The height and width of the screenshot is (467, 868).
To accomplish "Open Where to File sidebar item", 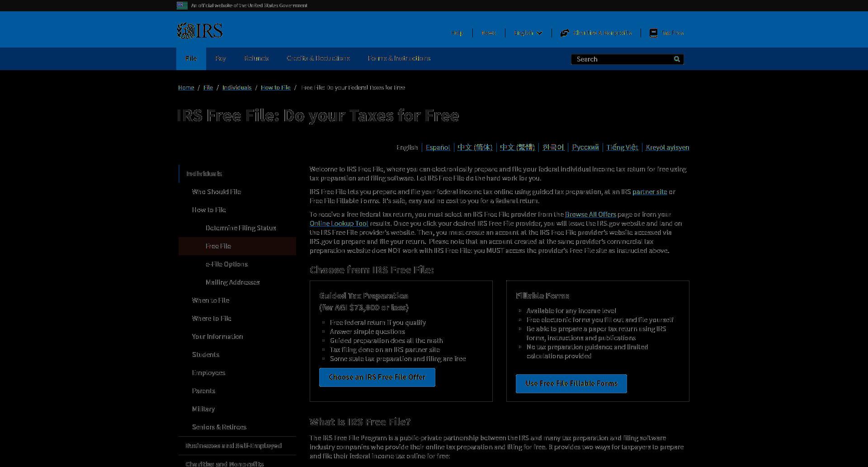I will point(211,319).
